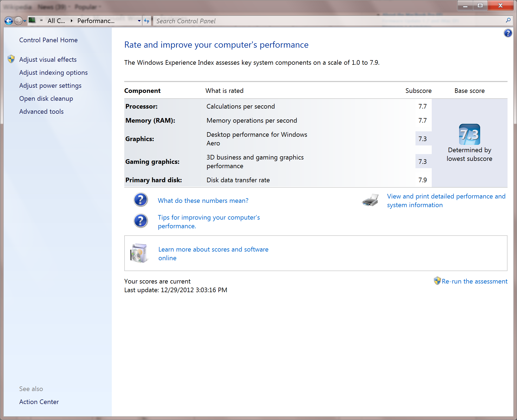
Task: Expand the double-chevron breadcrumb overflow
Action: pyautogui.click(x=41, y=21)
